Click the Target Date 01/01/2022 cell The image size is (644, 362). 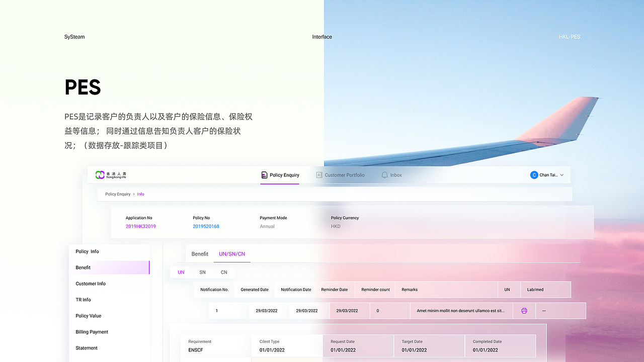point(429,346)
